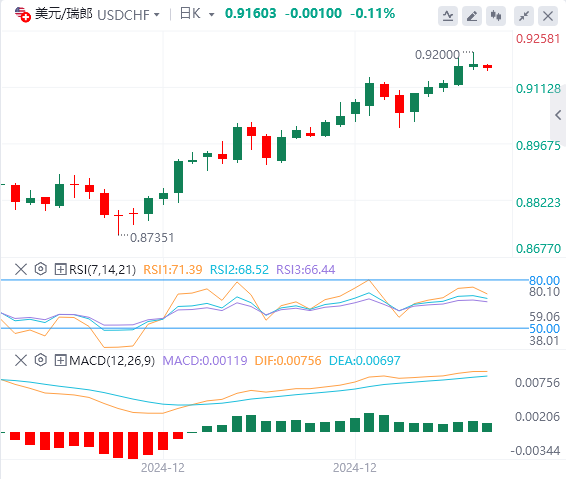
Task: Switch chart type with the candlestick icon
Action: click(x=496, y=16)
